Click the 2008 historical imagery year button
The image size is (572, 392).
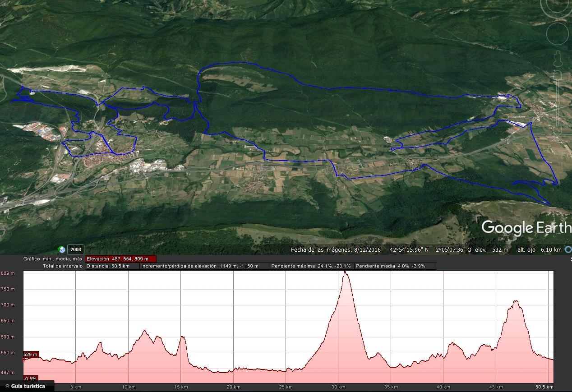(75, 249)
